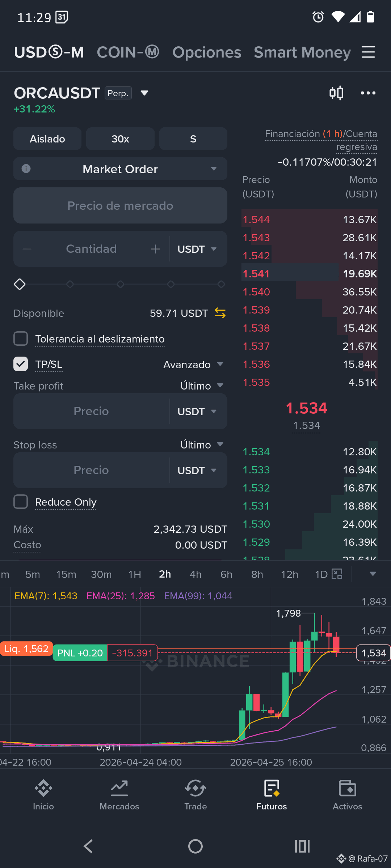Enable Tolerancia al deslizamiento checkbox

tap(21, 339)
